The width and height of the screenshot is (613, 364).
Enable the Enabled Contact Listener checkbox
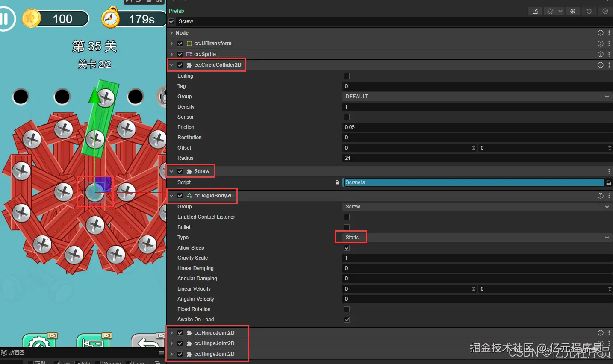pyautogui.click(x=347, y=217)
